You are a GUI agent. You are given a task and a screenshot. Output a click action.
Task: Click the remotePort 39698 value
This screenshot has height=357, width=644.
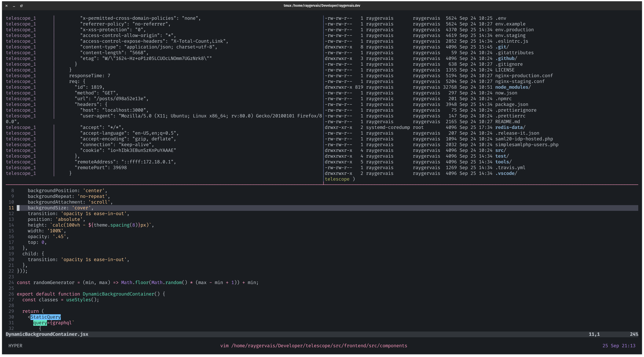(120, 168)
